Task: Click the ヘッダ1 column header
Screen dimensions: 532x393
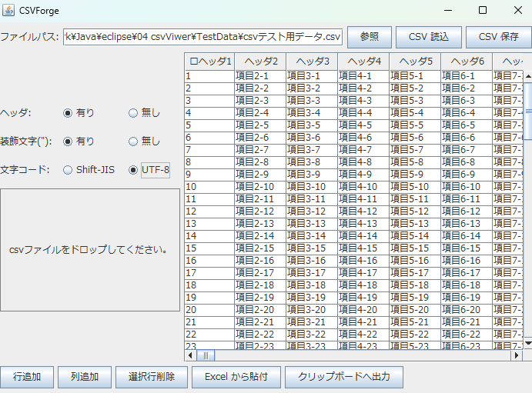Action: tap(209, 62)
